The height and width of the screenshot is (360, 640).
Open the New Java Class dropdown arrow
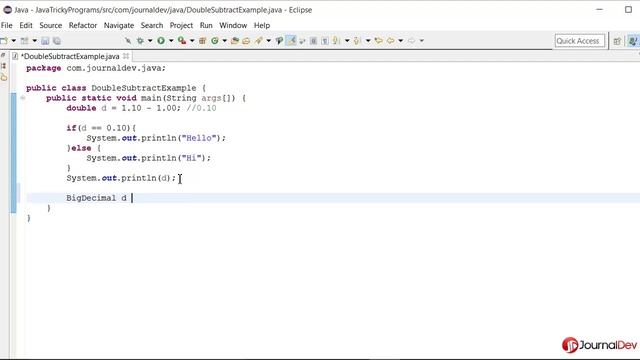(x=224, y=41)
